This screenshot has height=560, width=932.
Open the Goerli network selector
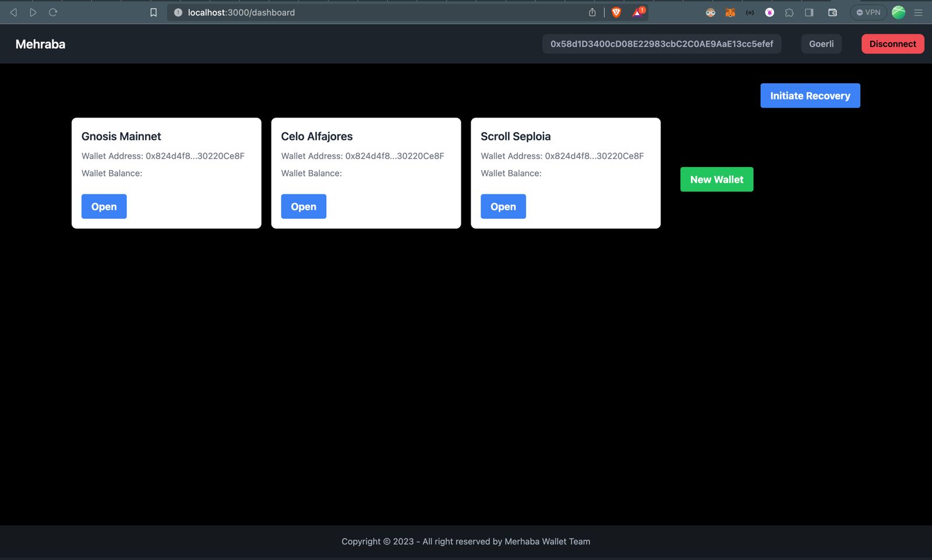[x=821, y=44]
